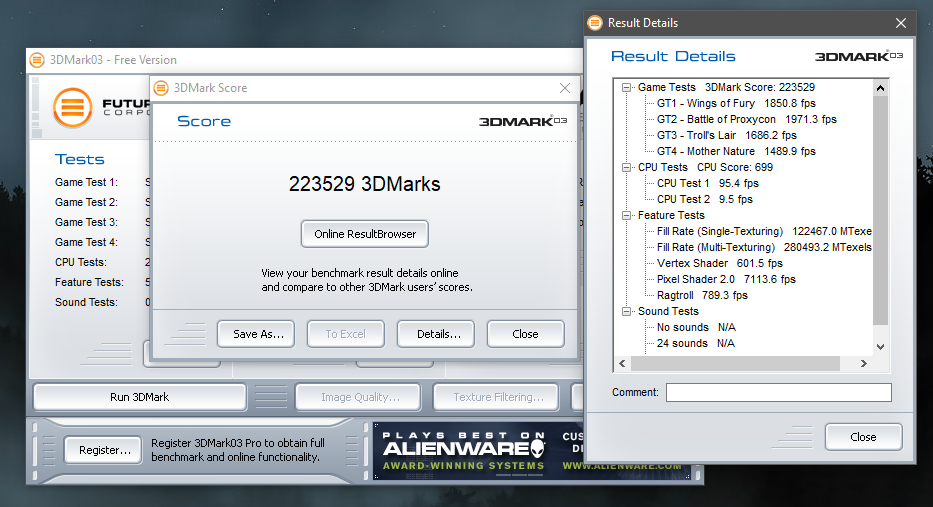This screenshot has height=507, width=933.
Task: Click the Result Details window title icon
Action: pos(595,23)
